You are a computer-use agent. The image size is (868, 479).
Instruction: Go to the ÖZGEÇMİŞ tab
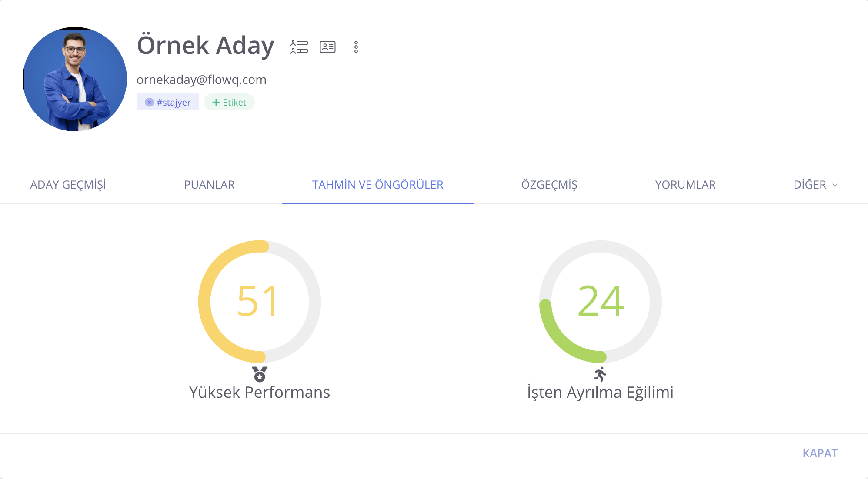549,185
